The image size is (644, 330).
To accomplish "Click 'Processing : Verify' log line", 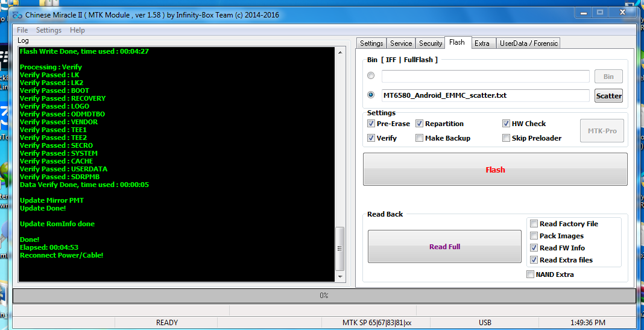I will [x=51, y=67].
